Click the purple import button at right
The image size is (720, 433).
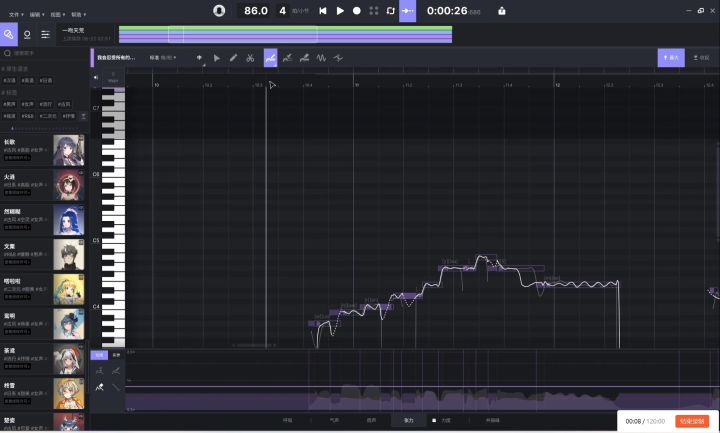[671, 58]
